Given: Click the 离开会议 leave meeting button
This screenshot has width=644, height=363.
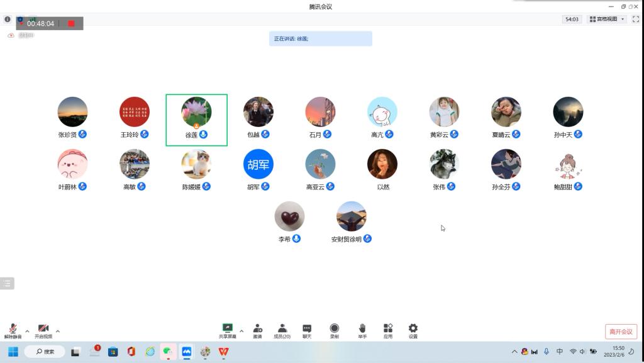Looking at the screenshot, I should coord(621,332).
